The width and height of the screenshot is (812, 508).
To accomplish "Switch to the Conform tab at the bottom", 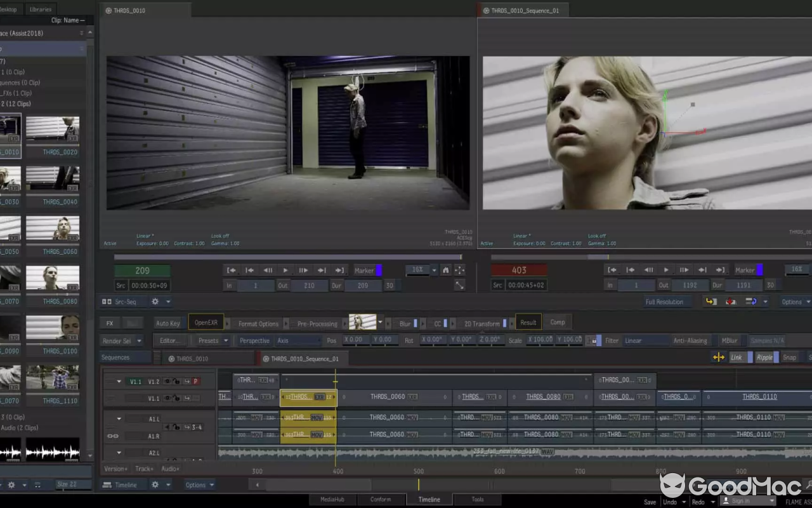I will [381, 499].
